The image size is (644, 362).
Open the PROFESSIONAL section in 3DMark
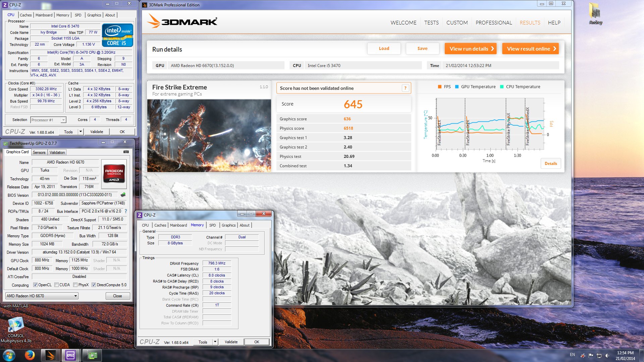pyautogui.click(x=494, y=23)
